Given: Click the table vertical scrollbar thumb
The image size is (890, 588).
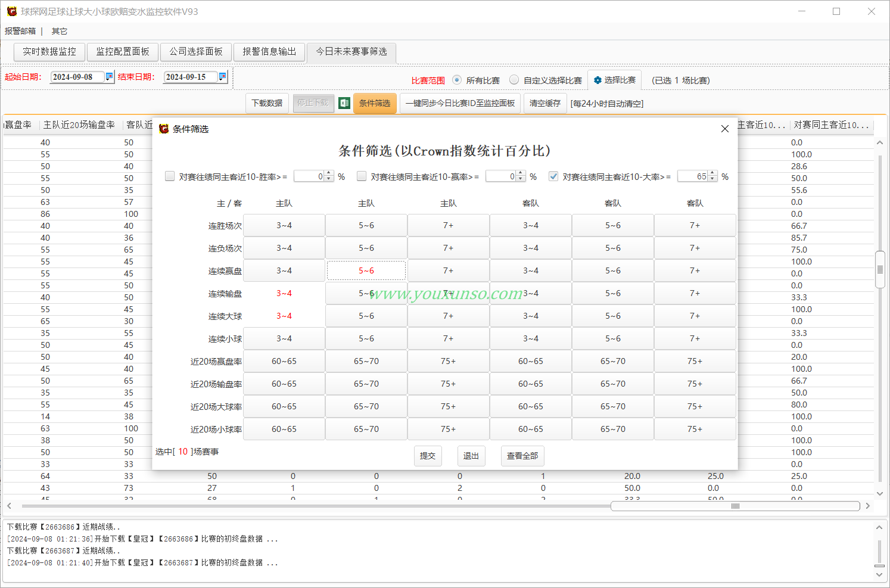Looking at the screenshot, I should point(880,270).
